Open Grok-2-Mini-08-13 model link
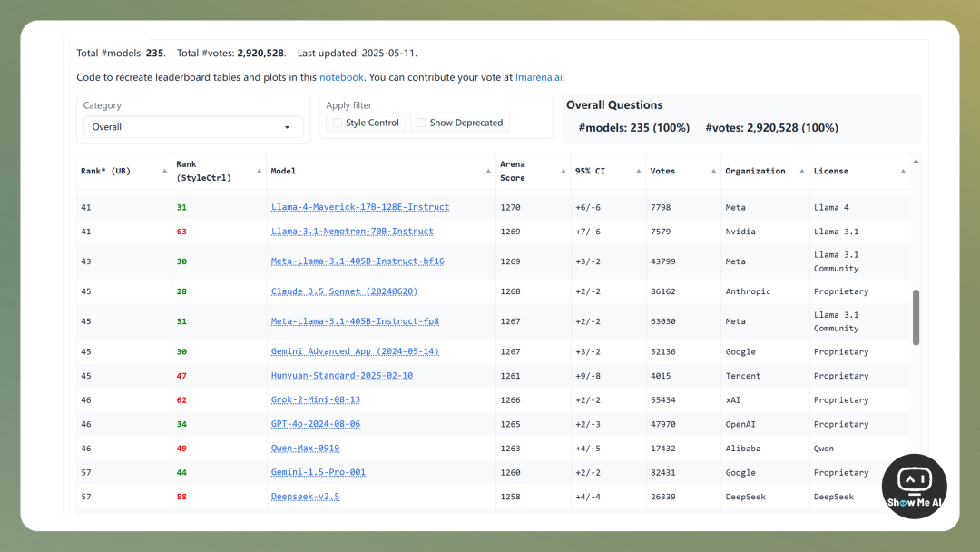The width and height of the screenshot is (980, 552). pyautogui.click(x=316, y=400)
